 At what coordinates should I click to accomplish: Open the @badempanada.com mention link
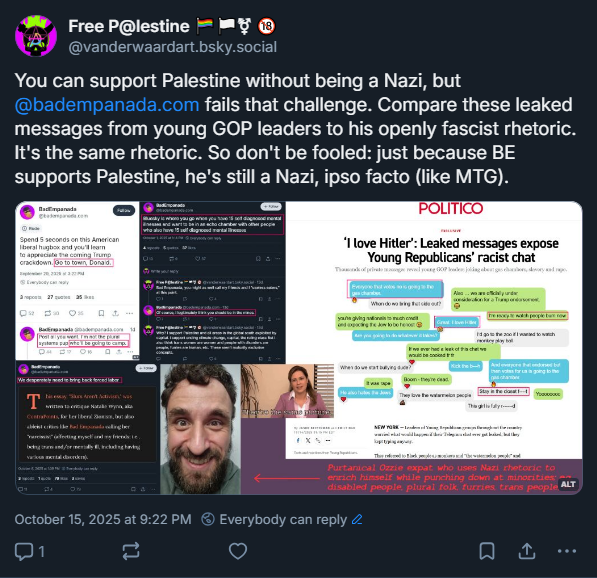coord(107,105)
